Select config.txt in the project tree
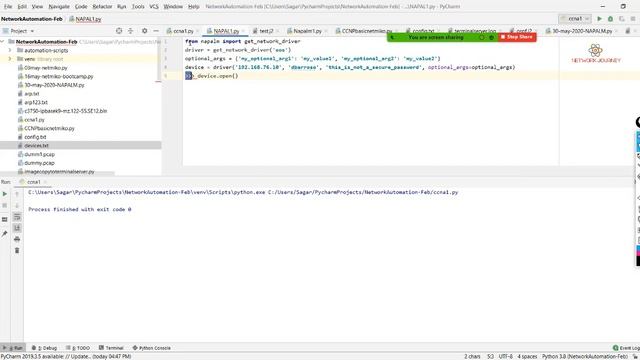Screen dimensions: 640x360 click(35, 137)
